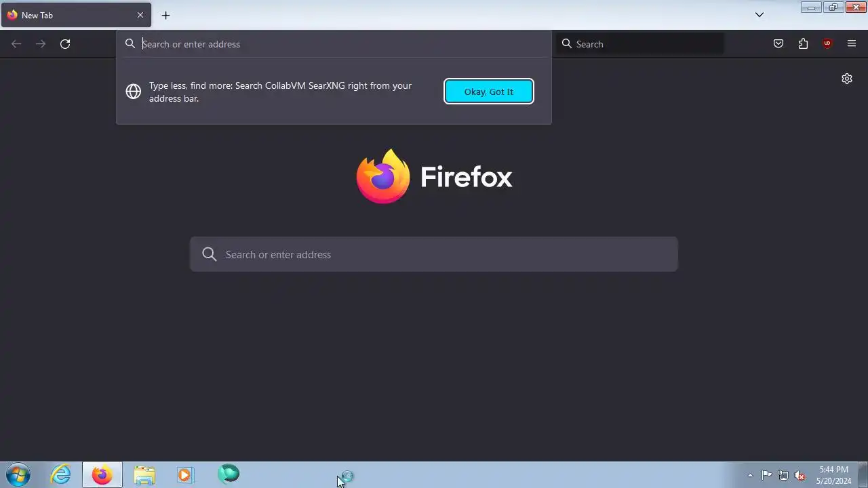
Task: Open Windows Media Player from taskbar
Action: point(185,474)
